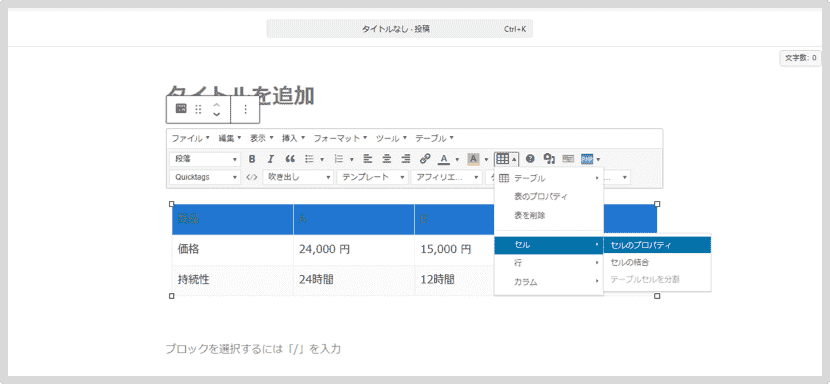
Task: Insert a bulleted list
Action: point(309,159)
